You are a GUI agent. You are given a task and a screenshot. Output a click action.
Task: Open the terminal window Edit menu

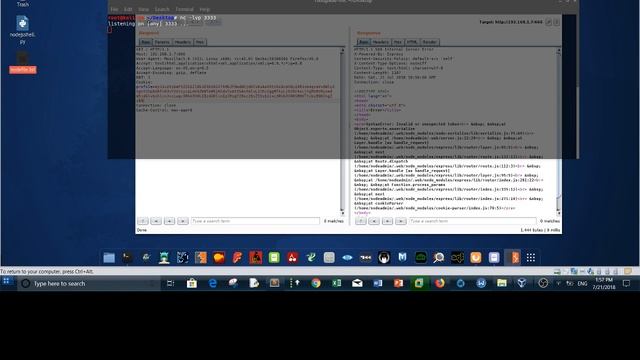[128, 9]
